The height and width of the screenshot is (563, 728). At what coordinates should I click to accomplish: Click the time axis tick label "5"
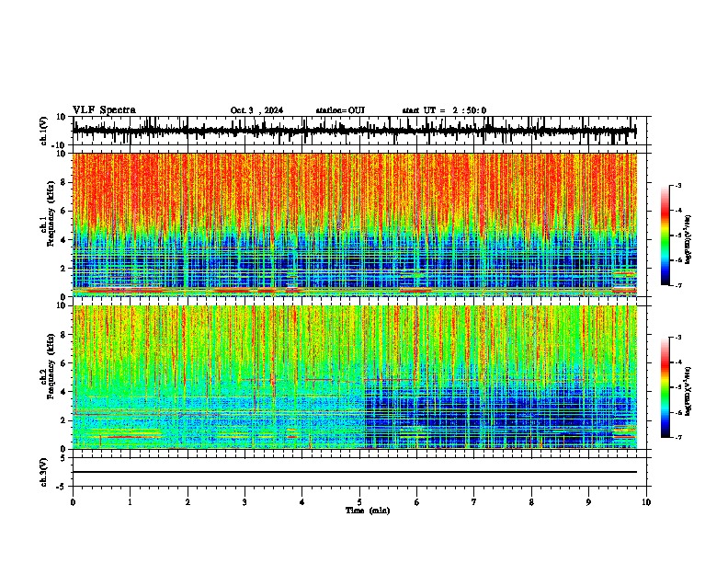(x=359, y=502)
